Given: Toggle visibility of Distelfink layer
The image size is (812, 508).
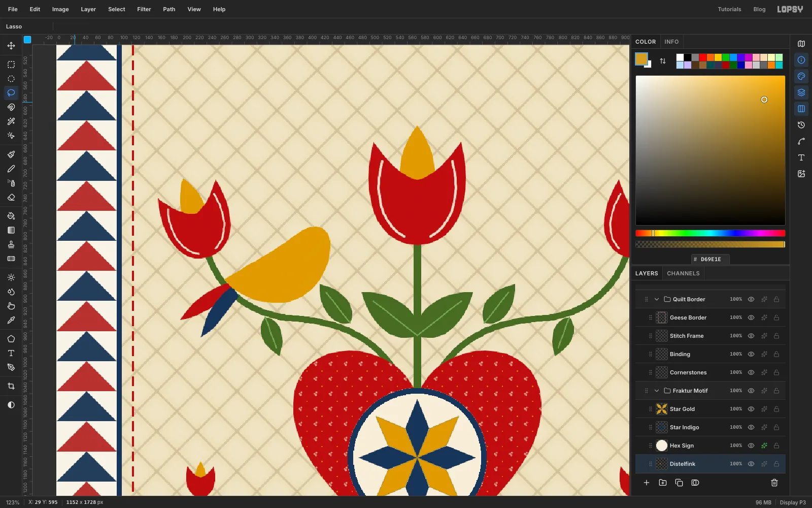Looking at the screenshot, I should click(x=751, y=464).
